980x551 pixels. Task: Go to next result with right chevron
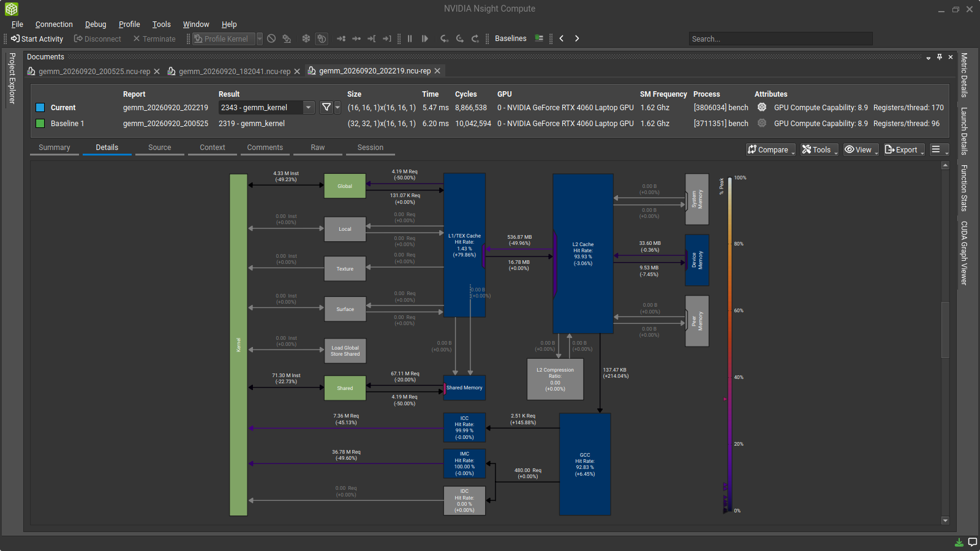pyautogui.click(x=576, y=39)
